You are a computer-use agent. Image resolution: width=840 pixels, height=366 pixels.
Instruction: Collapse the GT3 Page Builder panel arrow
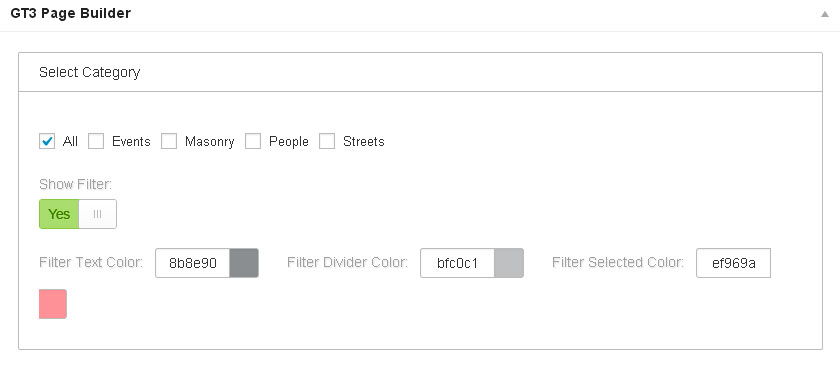(x=824, y=14)
